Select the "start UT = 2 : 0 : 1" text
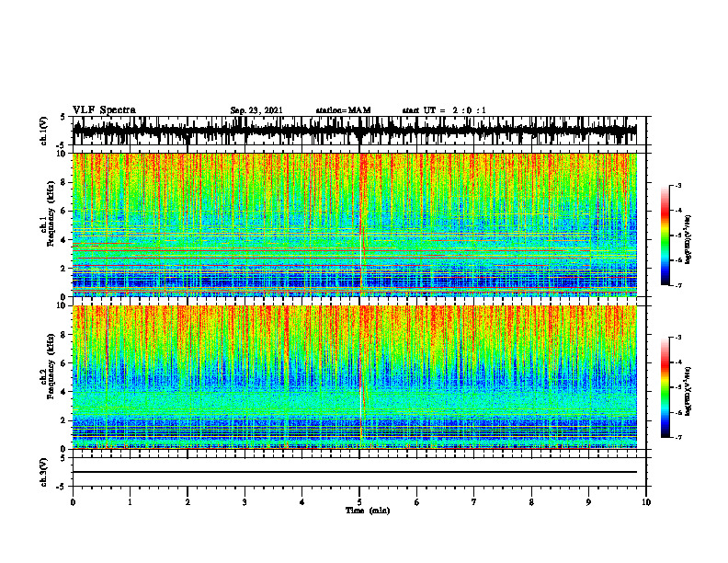Image resolution: width=728 pixels, height=563 pixels. pos(444,110)
